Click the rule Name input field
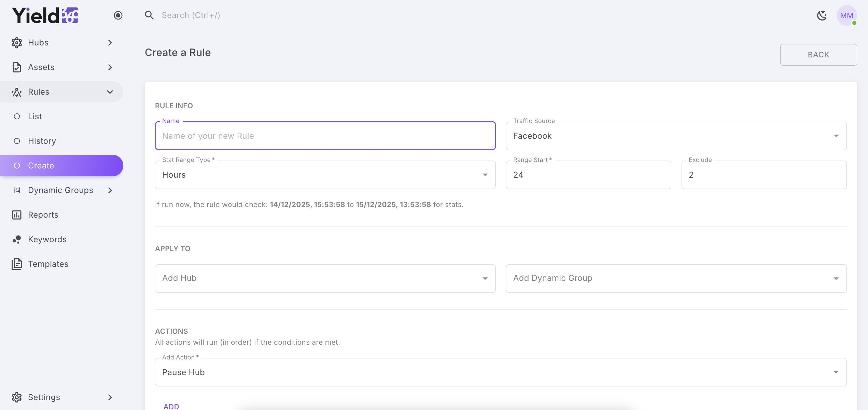The height and width of the screenshot is (410, 868). (325, 136)
